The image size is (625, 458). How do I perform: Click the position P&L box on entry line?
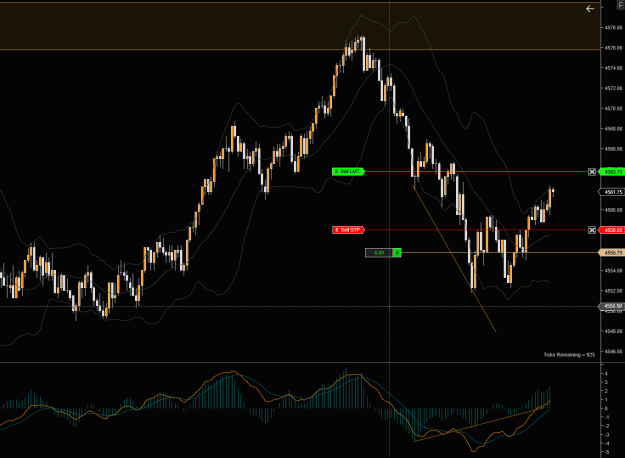tap(379, 253)
